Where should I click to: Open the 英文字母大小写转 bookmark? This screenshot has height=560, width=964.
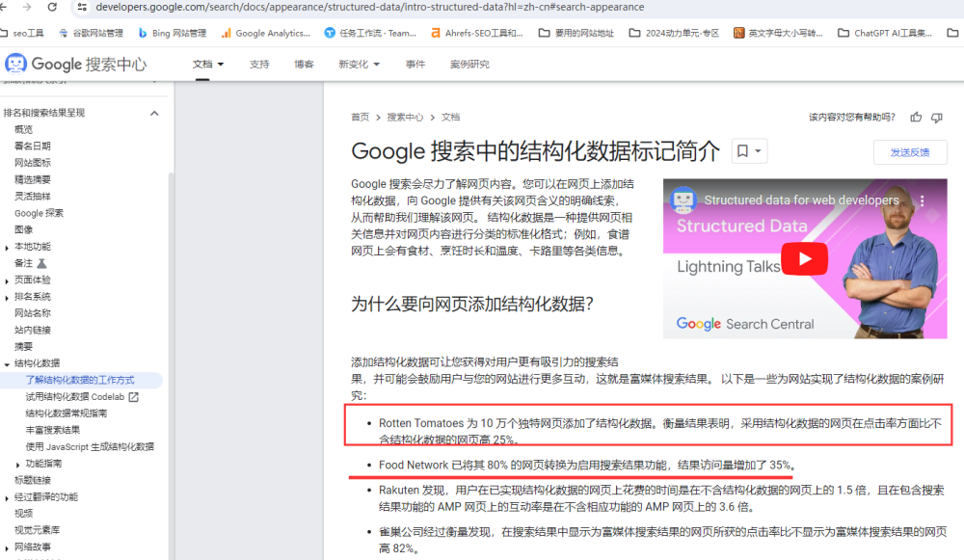pos(778,33)
